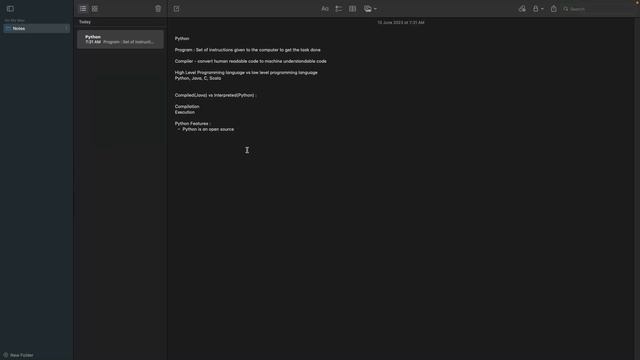The image size is (640, 360).
Task: Create a new note with compose icon
Action: coord(176,9)
